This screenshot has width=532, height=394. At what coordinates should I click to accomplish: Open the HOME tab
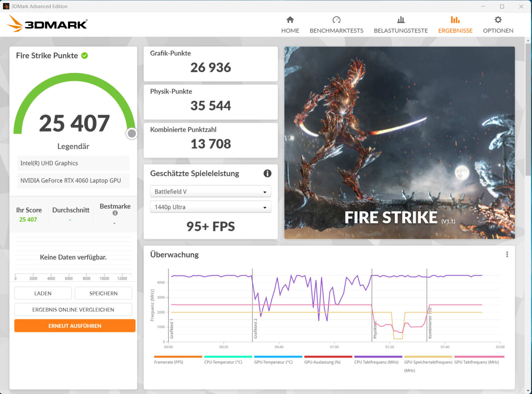tap(290, 25)
